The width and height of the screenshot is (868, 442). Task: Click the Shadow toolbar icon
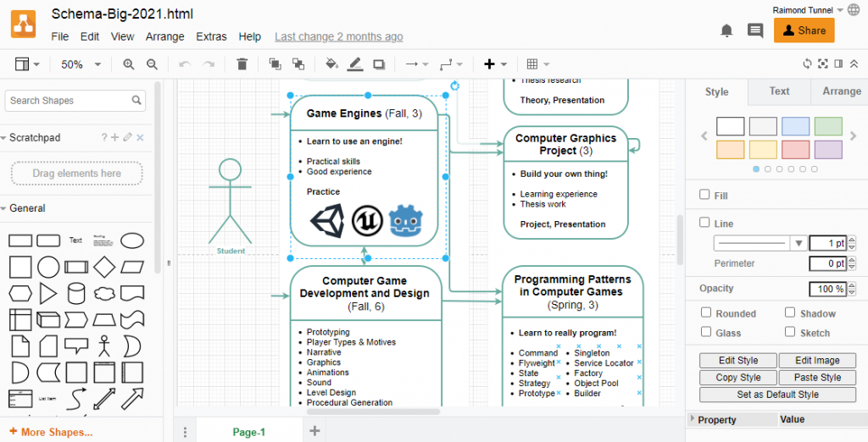click(379, 64)
